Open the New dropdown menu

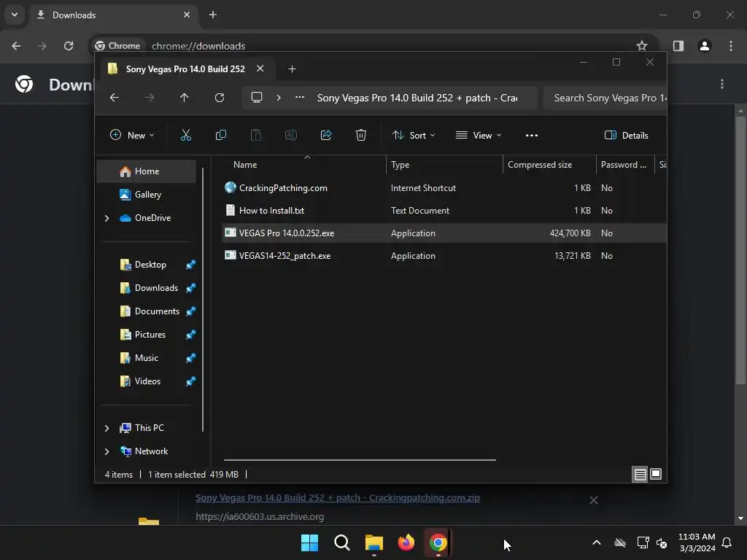132,135
